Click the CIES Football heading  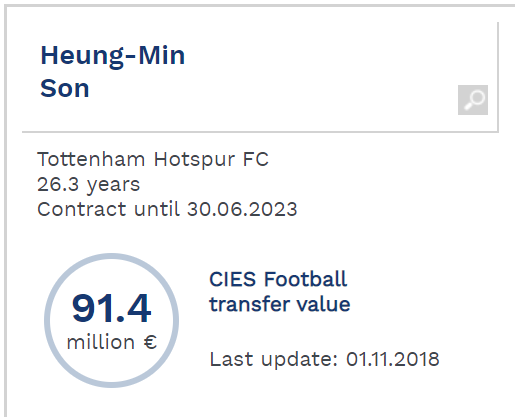coord(278,279)
